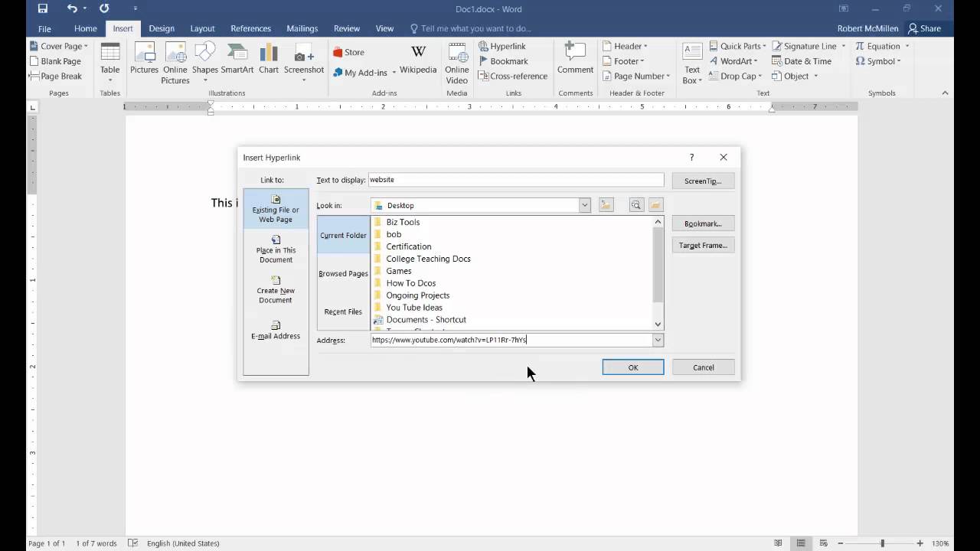Confirm the hyperlink with OK
980x551 pixels.
point(633,367)
